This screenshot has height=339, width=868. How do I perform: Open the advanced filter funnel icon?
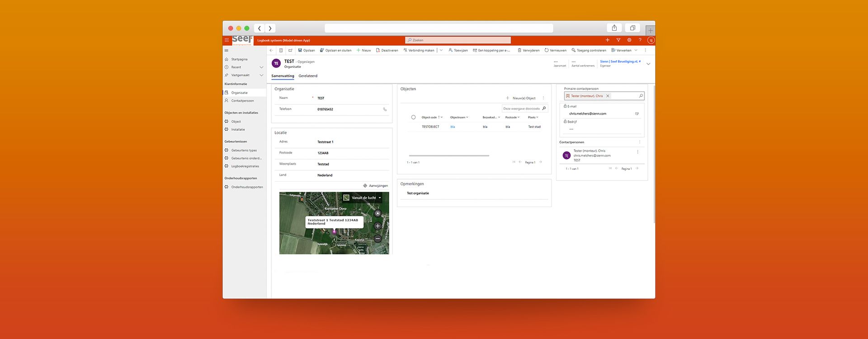[618, 40]
